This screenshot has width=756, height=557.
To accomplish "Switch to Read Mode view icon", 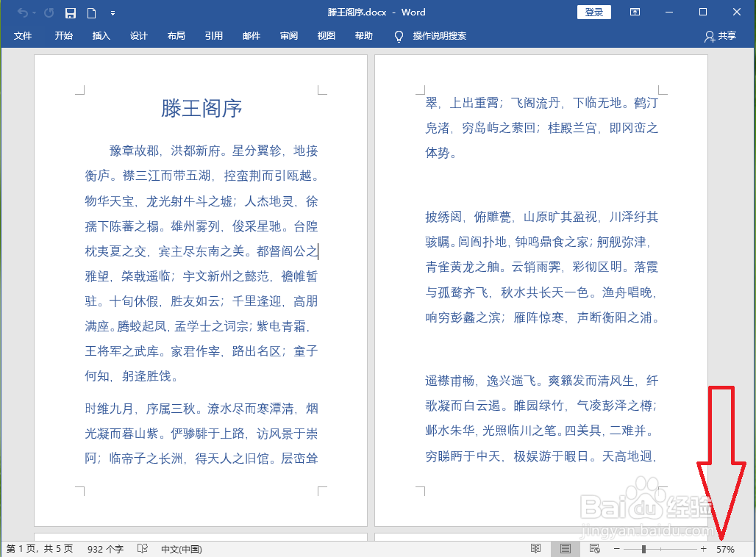I will pyautogui.click(x=535, y=548).
